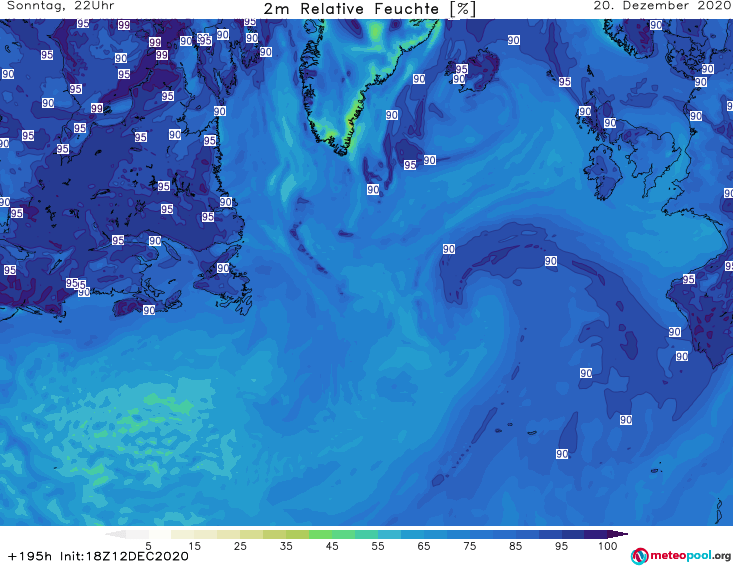733x566 pixels.
Task: Click the "20. Dezember 2020" date label
Action: click(662, 6)
